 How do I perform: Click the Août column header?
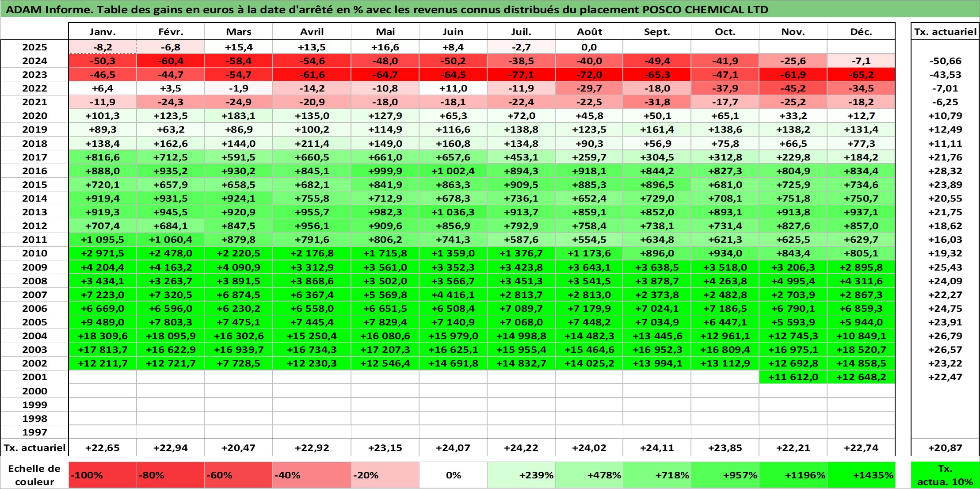coord(589,31)
